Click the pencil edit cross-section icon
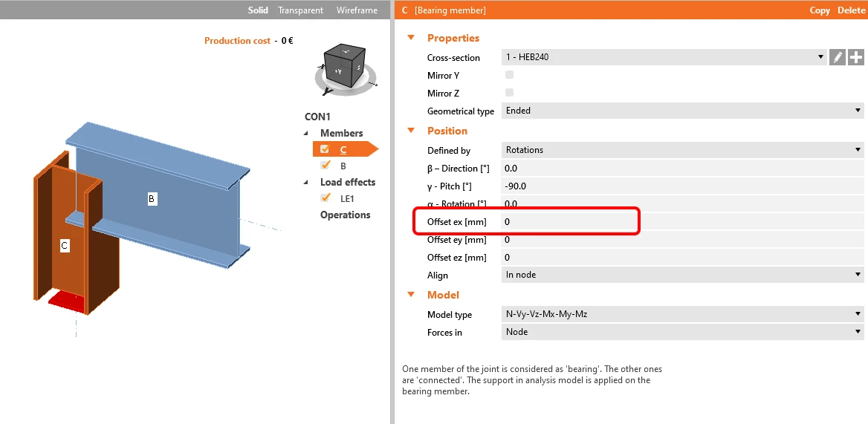868x424 pixels. click(837, 57)
